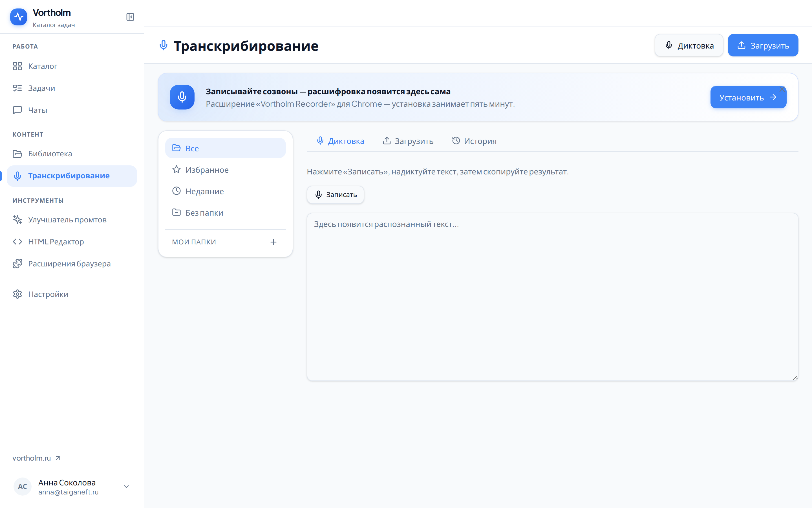Click the code brackets icon of HTML Редактор
812x508 pixels.
click(x=17, y=242)
